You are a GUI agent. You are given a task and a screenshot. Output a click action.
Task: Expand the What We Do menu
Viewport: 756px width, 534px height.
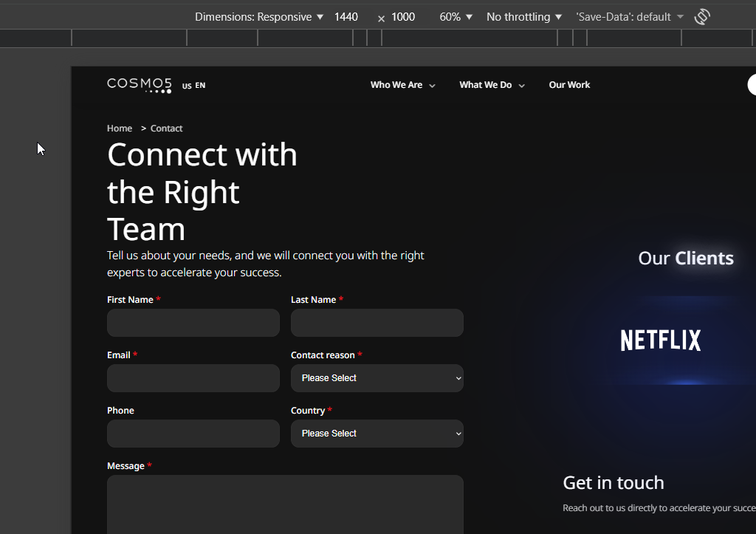[492, 85]
